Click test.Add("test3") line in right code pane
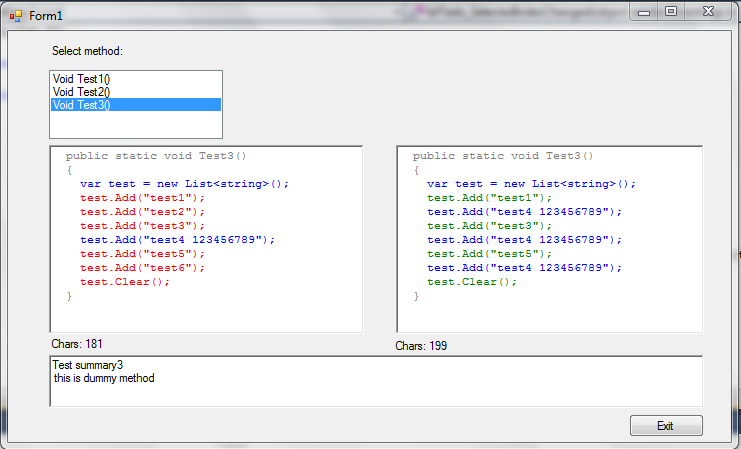Image resolution: width=741 pixels, height=449 pixels. coord(489,226)
